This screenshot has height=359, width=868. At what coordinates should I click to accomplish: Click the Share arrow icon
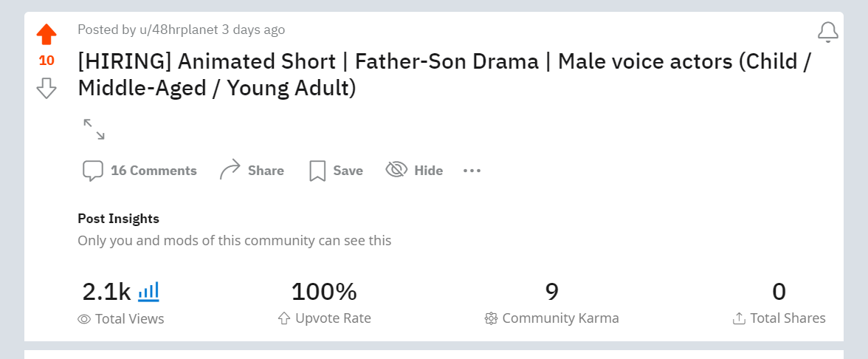click(x=230, y=170)
